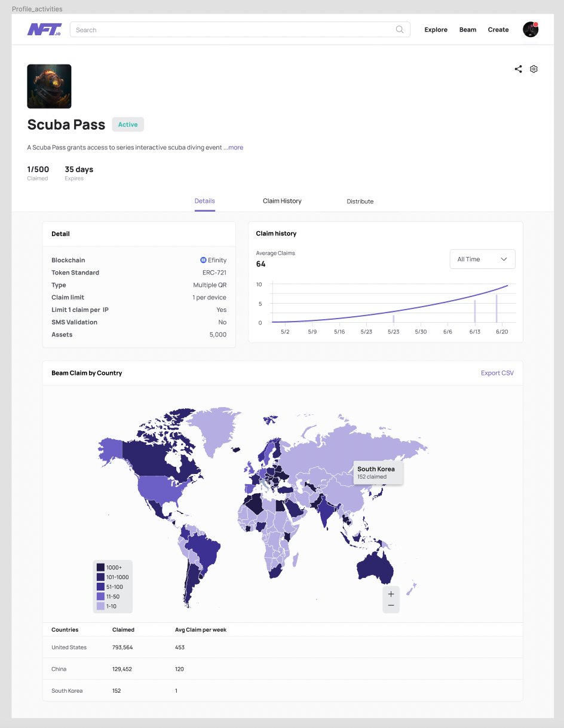The width and height of the screenshot is (564, 728).
Task: Click the share icon
Action: [518, 69]
